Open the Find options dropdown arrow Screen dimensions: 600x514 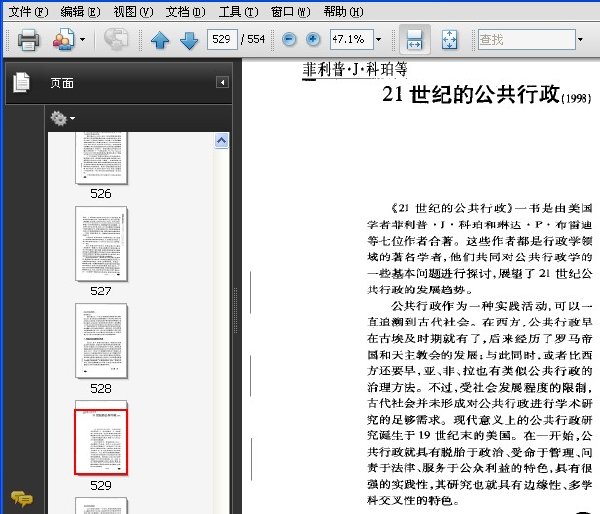click(x=580, y=39)
